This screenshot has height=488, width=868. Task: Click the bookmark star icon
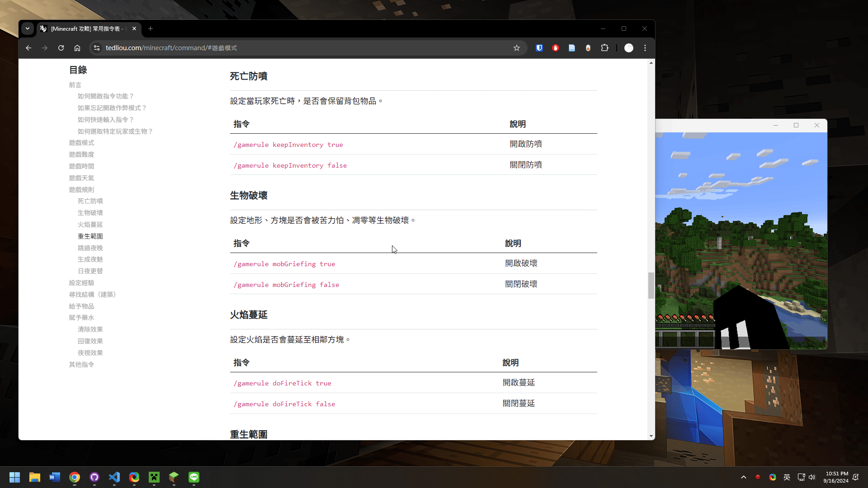click(517, 48)
